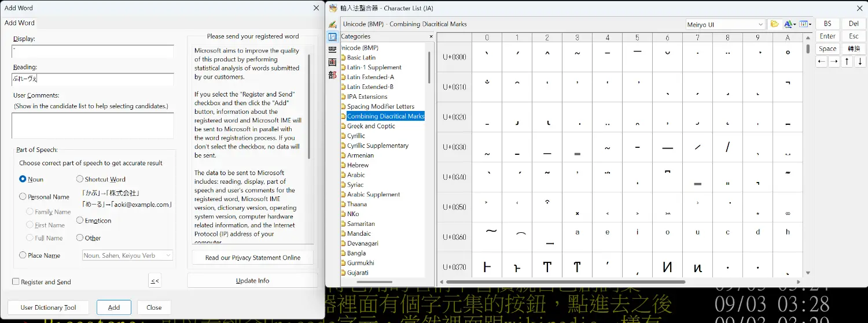Click Close in Add Word dialog
The image size is (868, 323).
coord(154,307)
